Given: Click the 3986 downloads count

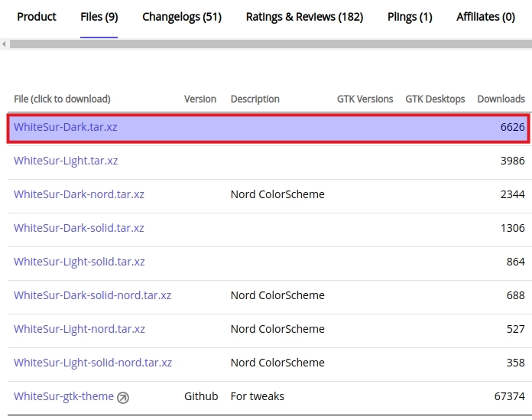Looking at the screenshot, I should tap(513, 161).
